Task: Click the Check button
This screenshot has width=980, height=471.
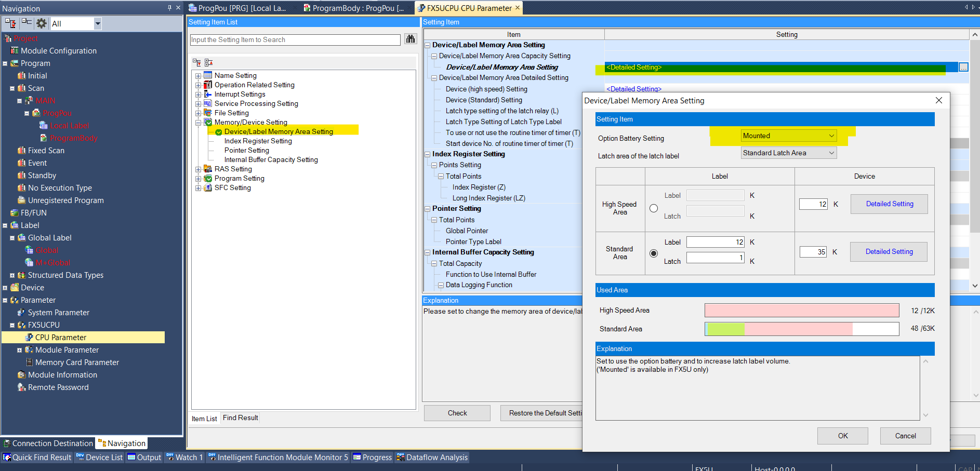Action: coord(457,413)
